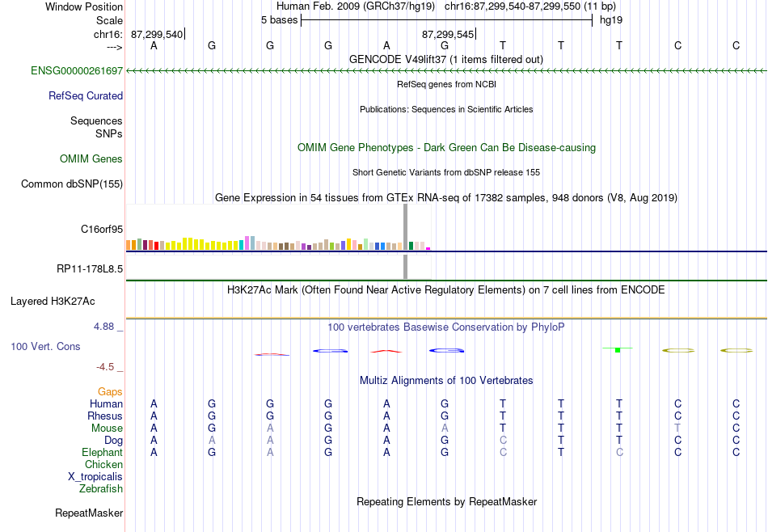Viewport: 768px width, 532px height.
Task: Click Multiz Alignments of 100 Vertebrates title
Action: tap(447, 381)
